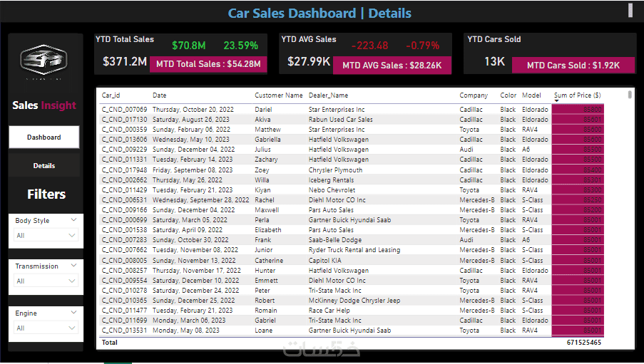Collapse the Engine filter chevron
Image resolution: width=644 pixels, height=364 pixels.
[x=73, y=312]
